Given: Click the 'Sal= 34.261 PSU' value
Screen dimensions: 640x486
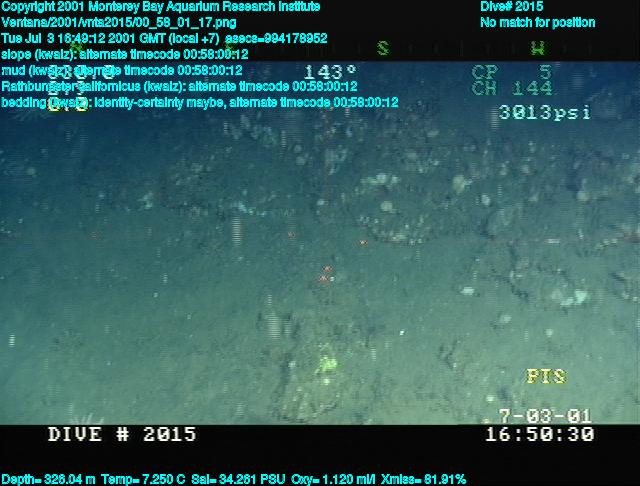Looking at the screenshot, I should click(x=238, y=479).
